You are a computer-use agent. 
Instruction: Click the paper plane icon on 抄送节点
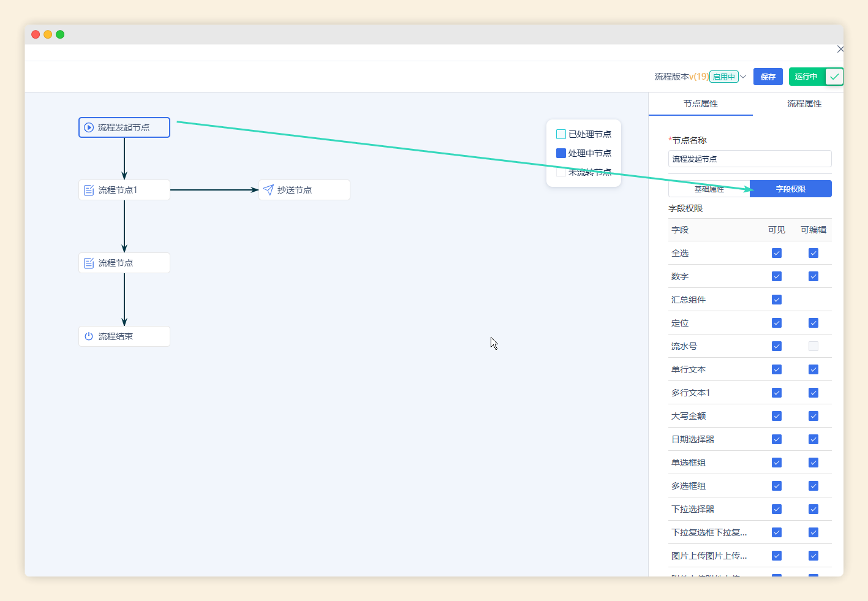[268, 190]
